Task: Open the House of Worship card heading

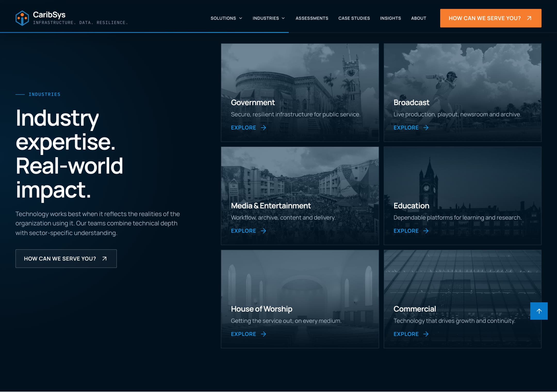Action: point(261,309)
